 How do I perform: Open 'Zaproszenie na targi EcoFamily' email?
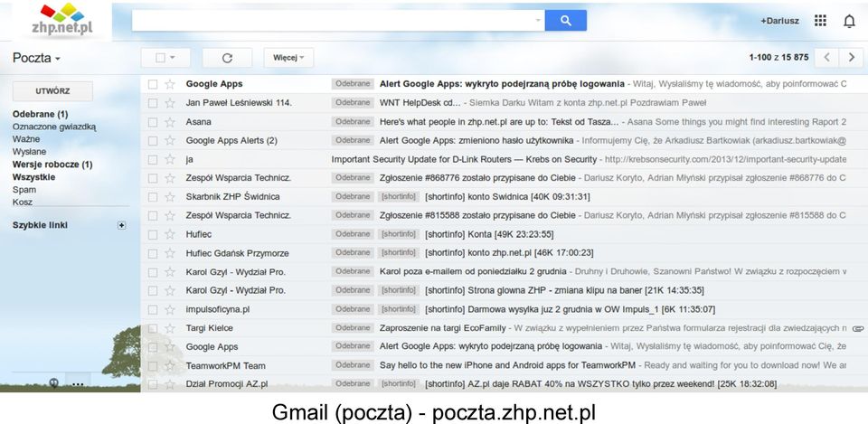(442, 328)
